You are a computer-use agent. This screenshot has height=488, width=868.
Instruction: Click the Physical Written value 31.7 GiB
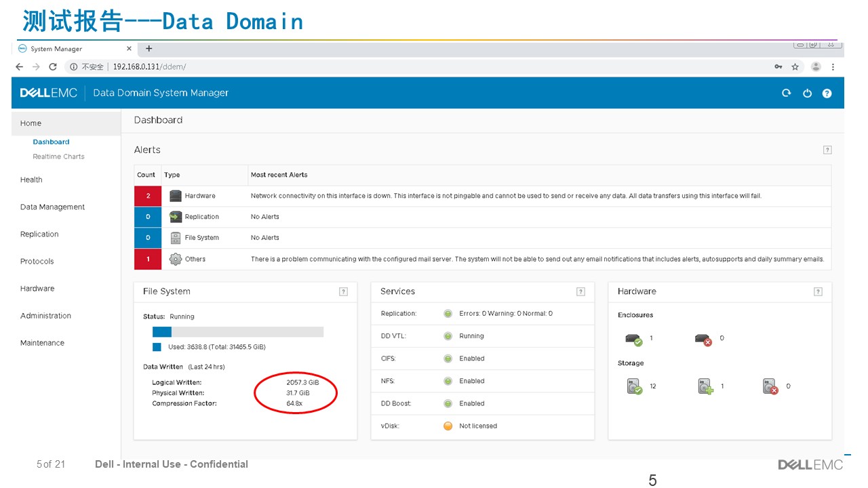pyautogui.click(x=298, y=392)
